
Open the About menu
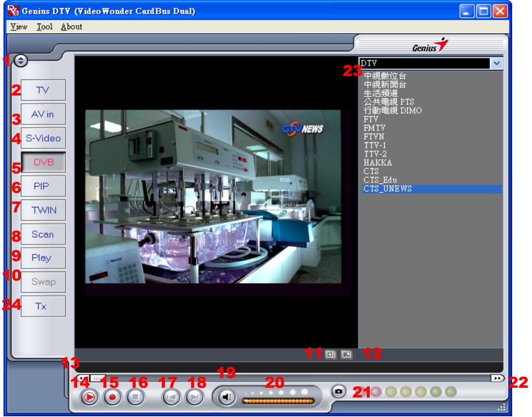coord(72,27)
